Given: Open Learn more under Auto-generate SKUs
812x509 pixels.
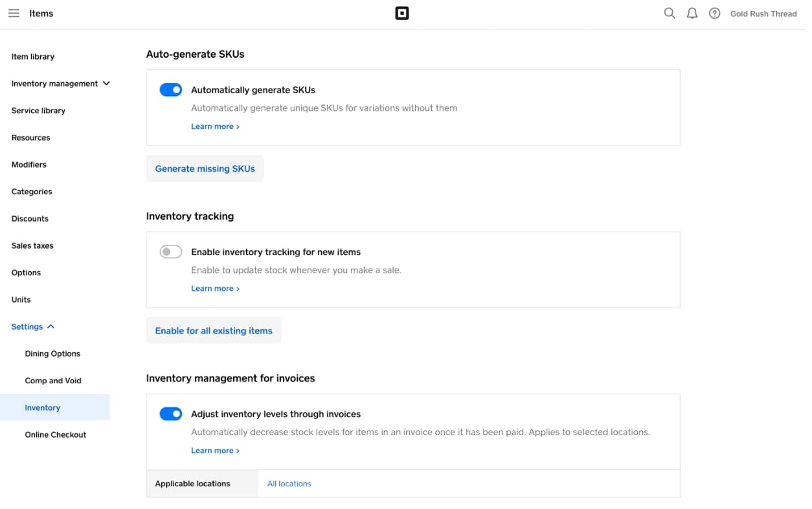Looking at the screenshot, I should [215, 127].
